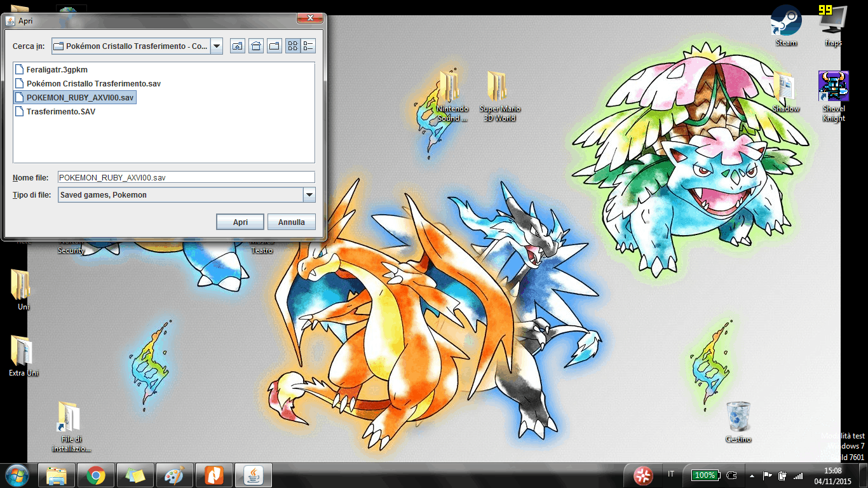868x488 pixels.
Task: Select the Cestino recycle bin icon
Action: tap(738, 423)
